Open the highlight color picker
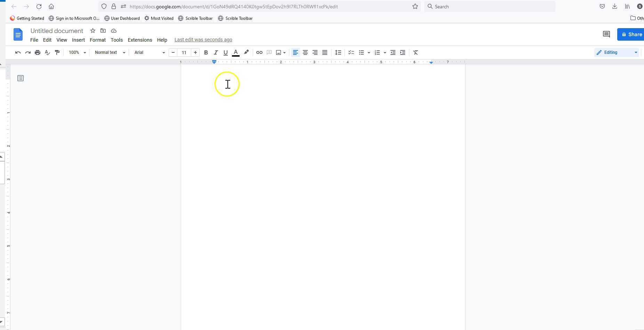The width and height of the screenshot is (644, 330). coord(246,52)
